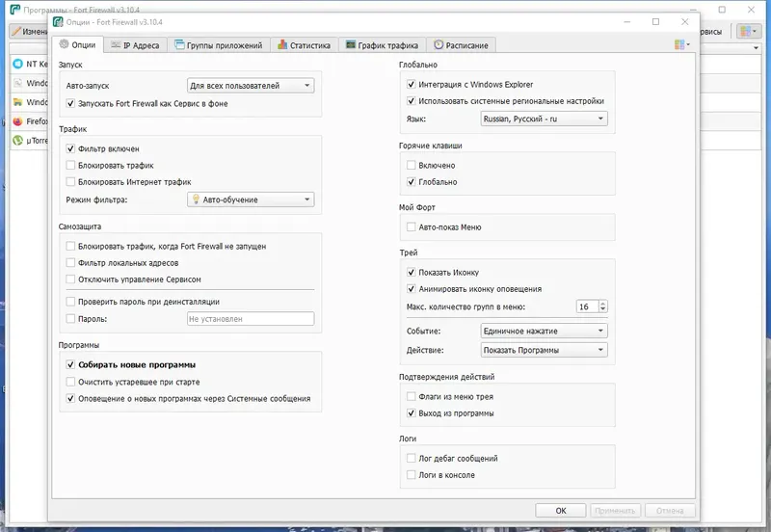Open the График трафика tab

382,45
